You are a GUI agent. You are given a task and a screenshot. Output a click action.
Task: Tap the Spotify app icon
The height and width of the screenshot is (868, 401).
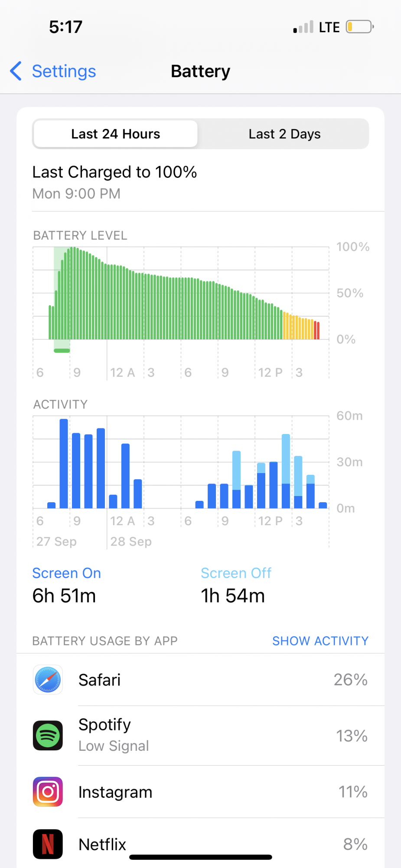coord(48,736)
